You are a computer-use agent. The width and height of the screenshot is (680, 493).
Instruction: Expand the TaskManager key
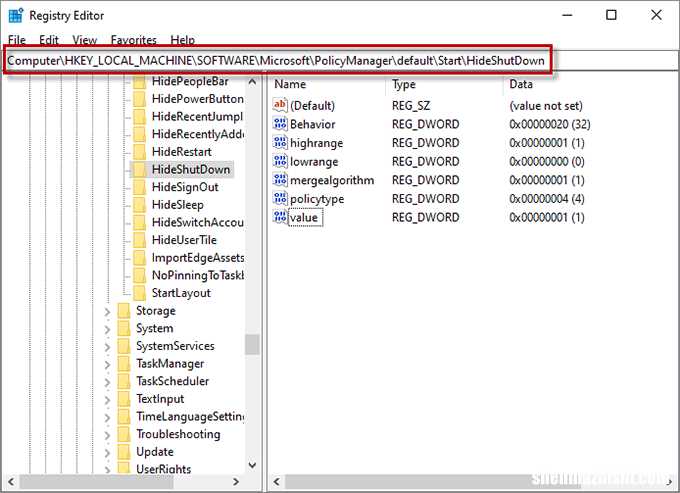[107, 365]
